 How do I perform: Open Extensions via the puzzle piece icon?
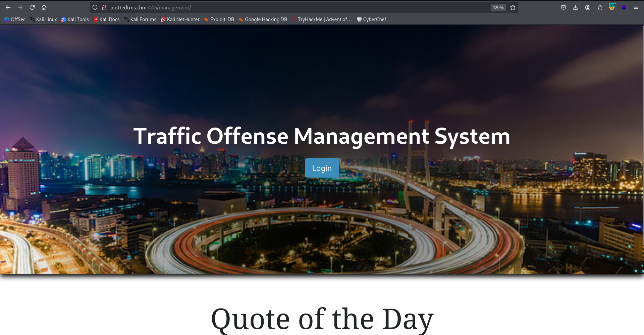[x=600, y=7]
